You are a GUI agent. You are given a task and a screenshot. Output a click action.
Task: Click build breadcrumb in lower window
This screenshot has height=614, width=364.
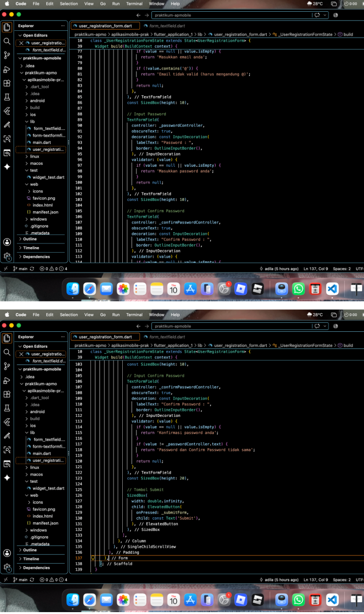(348, 345)
